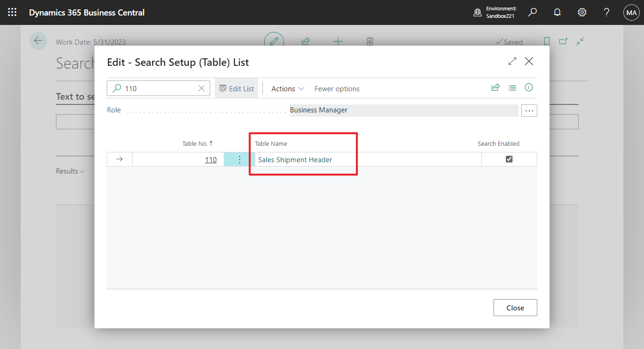The image size is (644, 349).
Task: Click the Tell Me search magnifier icon
Action: [x=532, y=12]
